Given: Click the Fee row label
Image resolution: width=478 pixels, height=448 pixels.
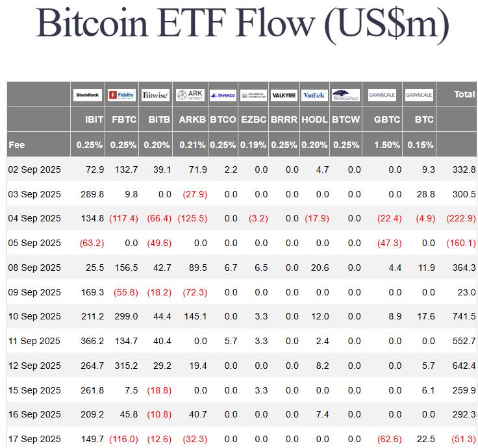Looking at the screenshot, I should point(17,145).
